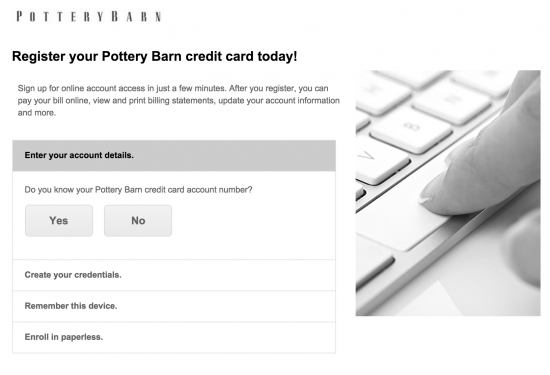Click the arrow key in the photo
The height and width of the screenshot is (375, 550).
pos(368,156)
